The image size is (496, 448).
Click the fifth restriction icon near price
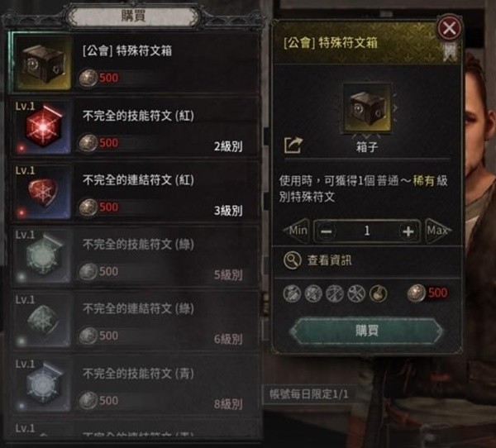pos(378,293)
